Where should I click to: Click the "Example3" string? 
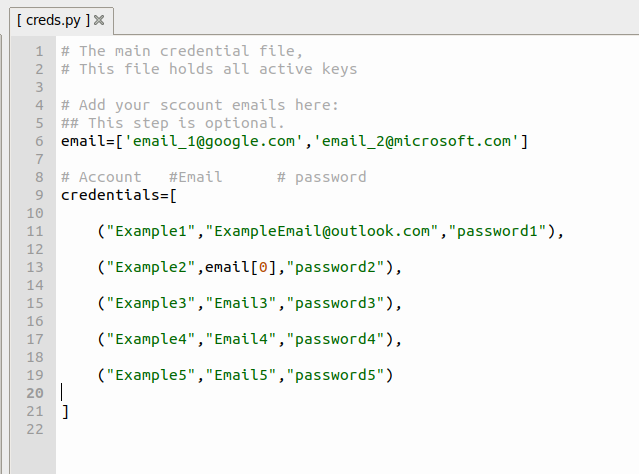pyautogui.click(x=151, y=303)
